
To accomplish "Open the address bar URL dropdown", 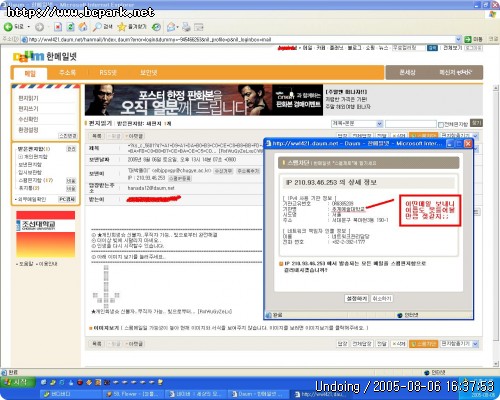I will pos(458,39).
